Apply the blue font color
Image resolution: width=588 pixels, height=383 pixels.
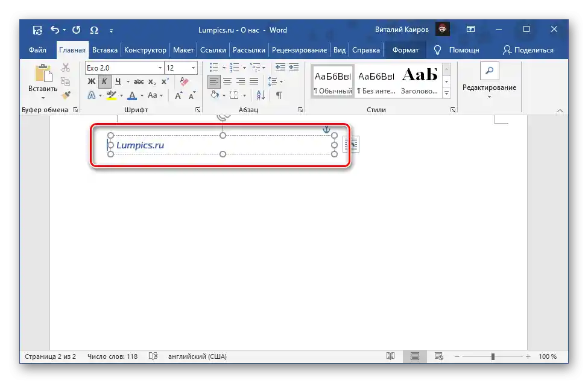pos(132,95)
